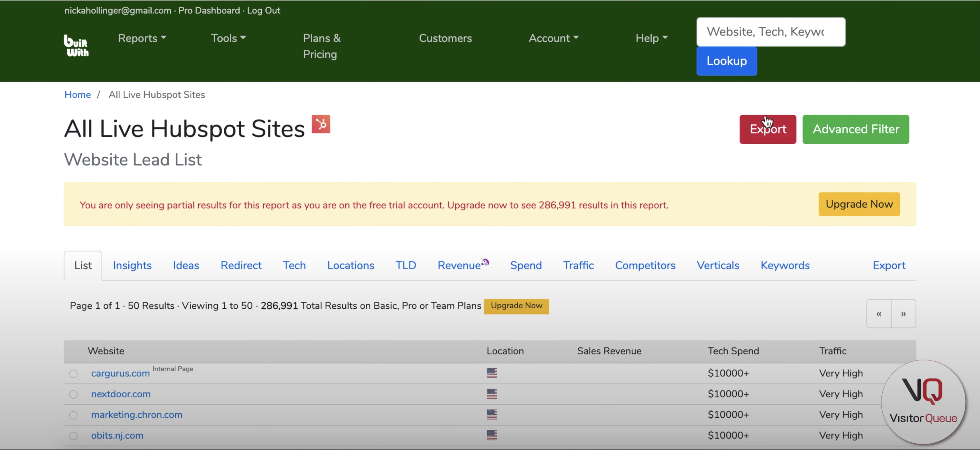This screenshot has width=980, height=450.
Task: Click the green Advanced Filter button
Action: pyautogui.click(x=855, y=129)
